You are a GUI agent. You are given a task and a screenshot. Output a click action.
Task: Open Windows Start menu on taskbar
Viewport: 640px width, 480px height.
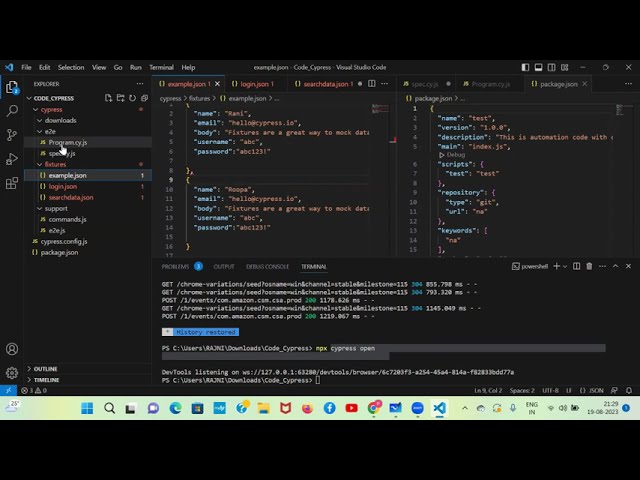pyautogui.click(x=87, y=408)
